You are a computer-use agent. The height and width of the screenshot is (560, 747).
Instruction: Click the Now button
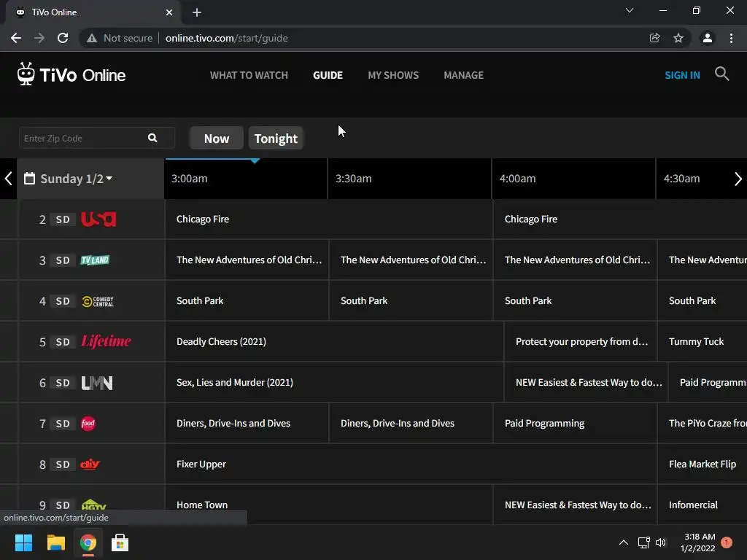coord(216,138)
